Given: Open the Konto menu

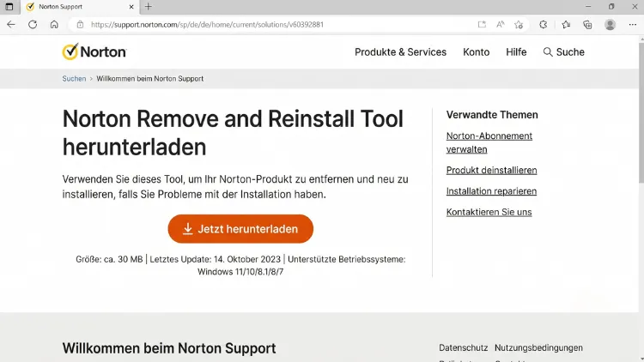Looking at the screenshot, I should (476, 52).
